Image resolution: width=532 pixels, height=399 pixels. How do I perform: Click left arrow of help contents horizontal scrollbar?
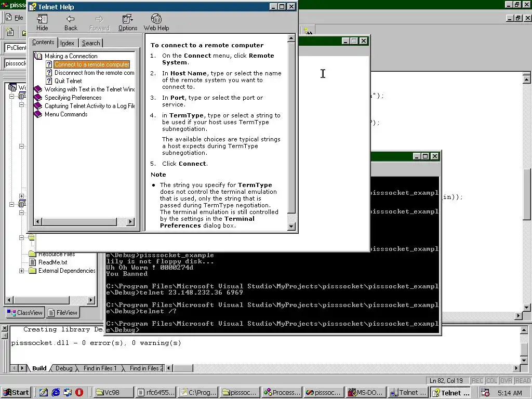(x=37, y=221)
